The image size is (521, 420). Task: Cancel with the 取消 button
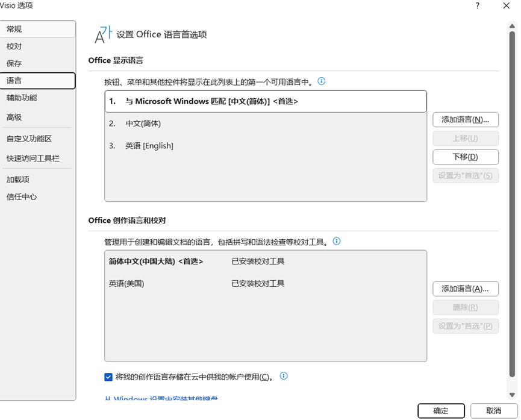494,411
